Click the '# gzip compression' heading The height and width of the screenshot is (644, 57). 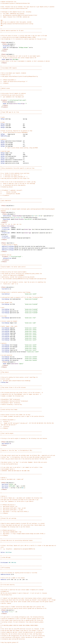click(x=6, y=200)
